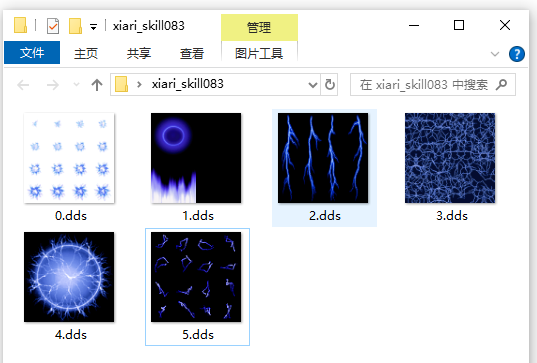The height and width of the screenshot is (363, 537).
Task: Go up one folder level
Action: click(x=97, y=85)
